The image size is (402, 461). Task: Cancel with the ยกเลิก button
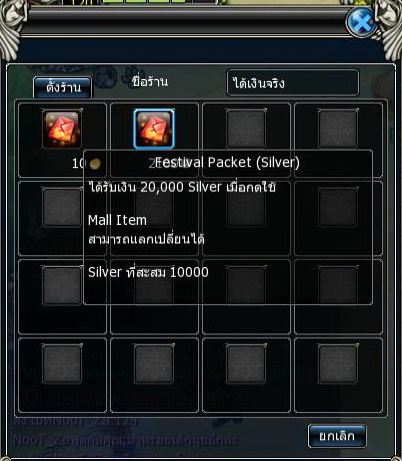[x=337, y=436]
